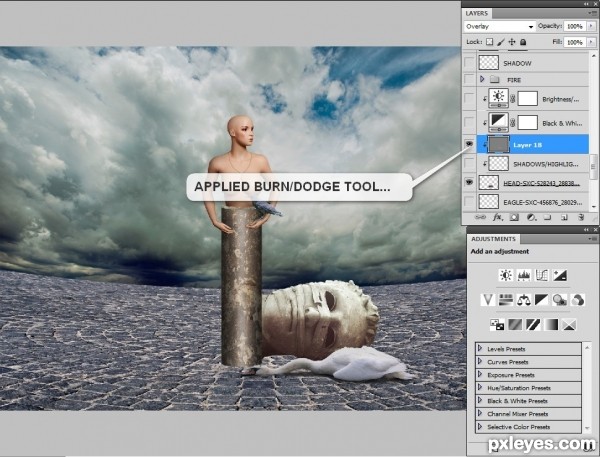Add a Brightness/Contrast adjustment from the Adjustments panel

point(506,275)
